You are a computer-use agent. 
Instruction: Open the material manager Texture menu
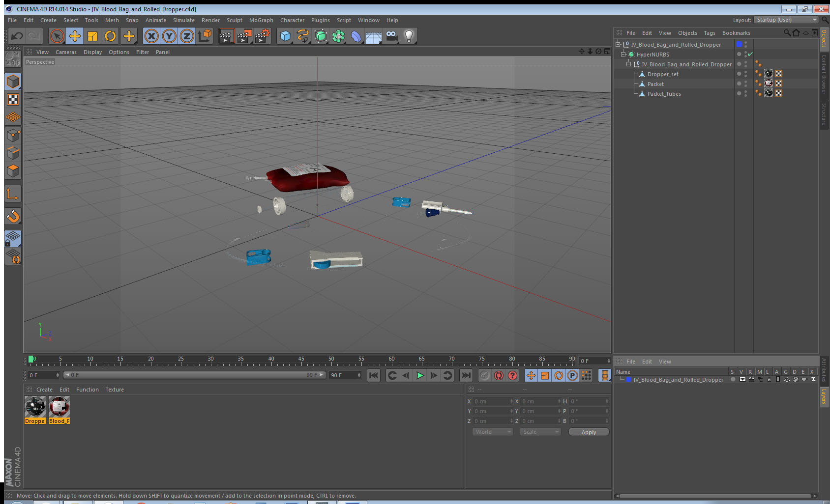tap(115, 390)
